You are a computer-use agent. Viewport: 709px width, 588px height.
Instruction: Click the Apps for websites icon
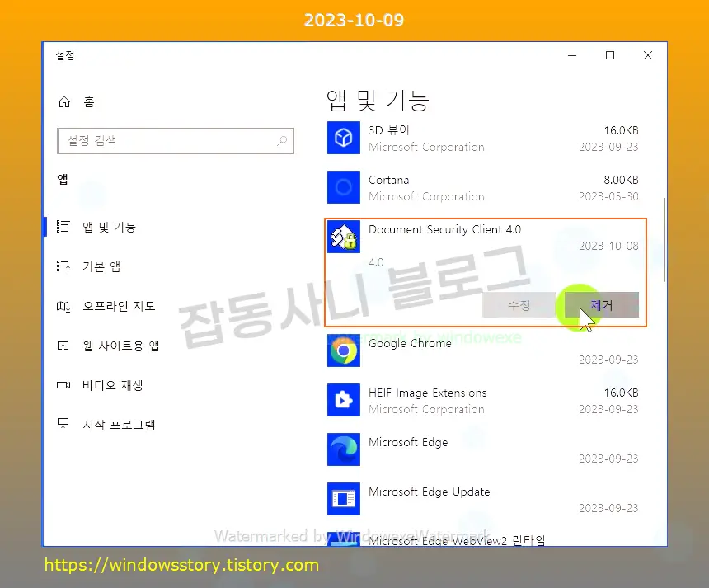(x=63, y=346)
